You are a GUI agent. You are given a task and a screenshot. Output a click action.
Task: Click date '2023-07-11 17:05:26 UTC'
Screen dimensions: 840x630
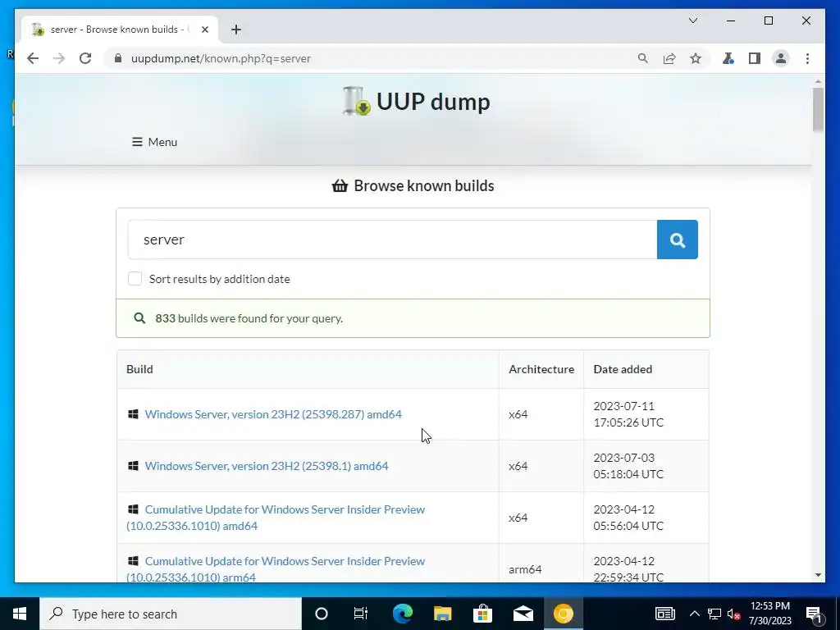(628, 414)
